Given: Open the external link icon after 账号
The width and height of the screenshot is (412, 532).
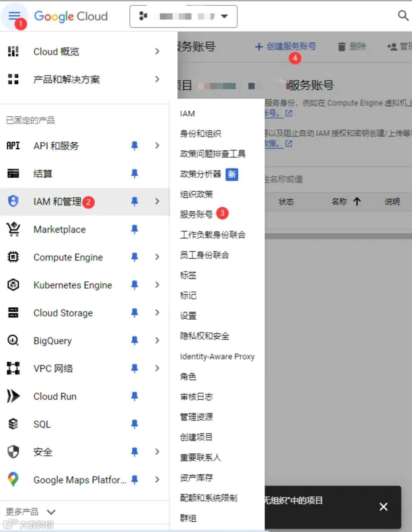Looking at the screenshot, I should [289, 113].
